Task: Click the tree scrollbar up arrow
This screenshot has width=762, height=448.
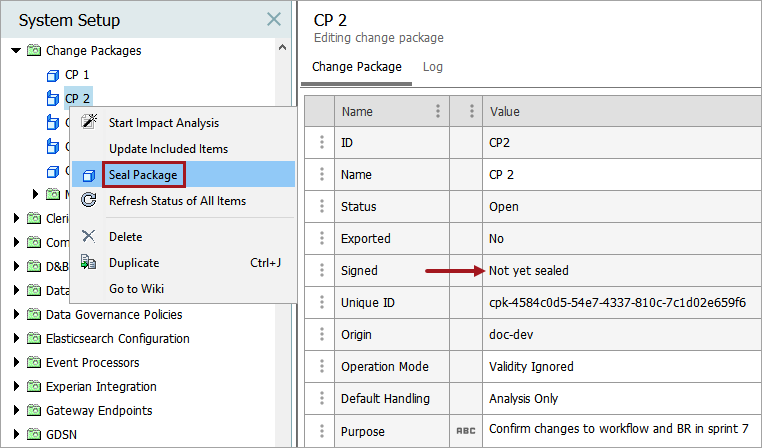Action: (283, 48)
